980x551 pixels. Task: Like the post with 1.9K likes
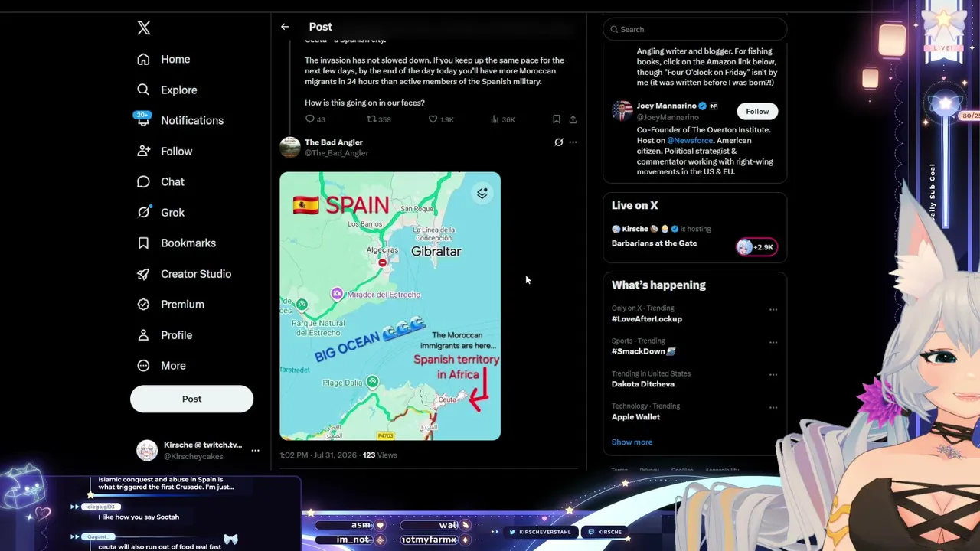point(433,119)
